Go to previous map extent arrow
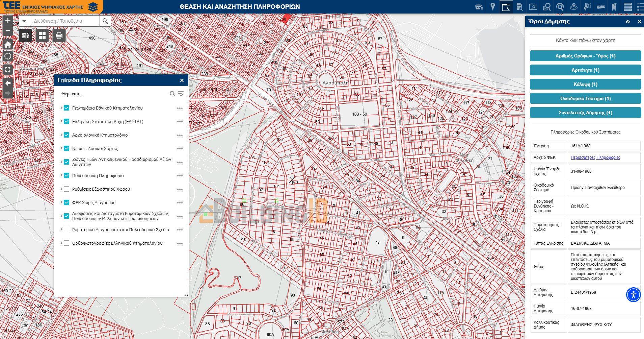The width and height of the screenshot is (644, 339). 8,83
